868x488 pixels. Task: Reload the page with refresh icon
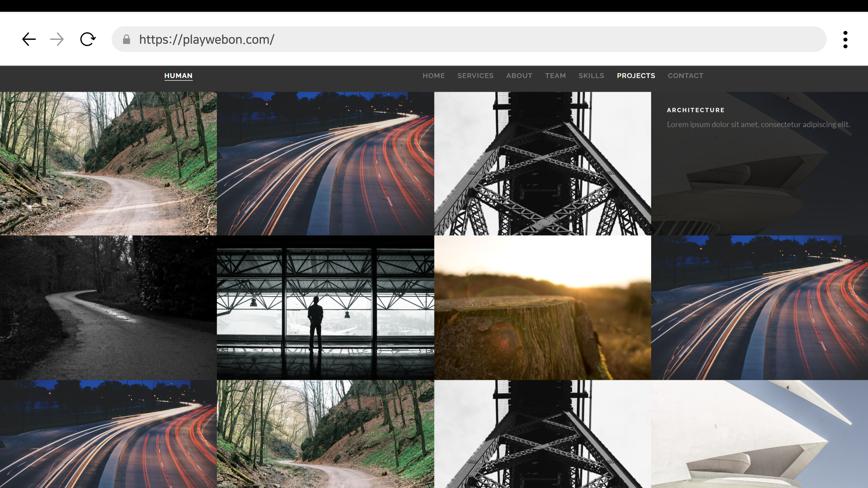(88, 39)
